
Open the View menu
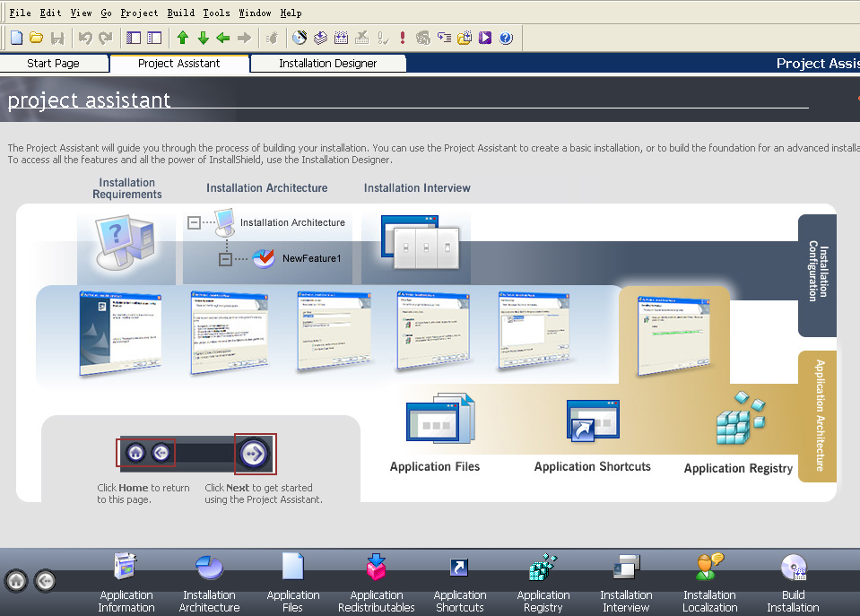82,13
